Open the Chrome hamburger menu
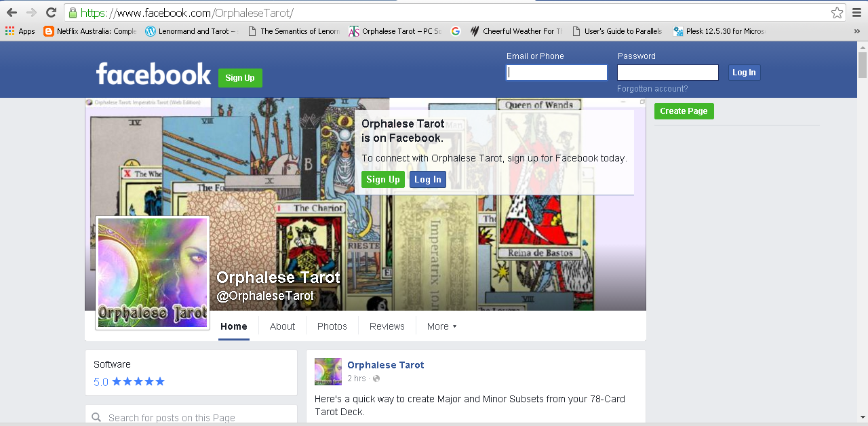 click(856, 13)
